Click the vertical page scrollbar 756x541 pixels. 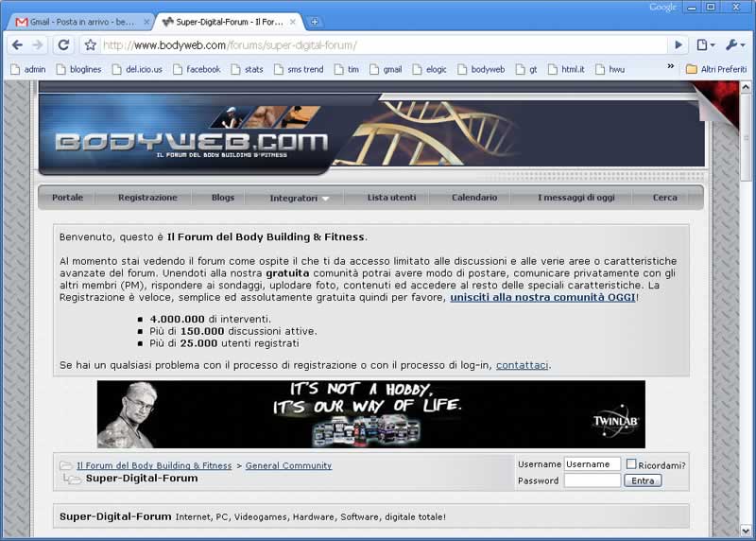pos(747,312)
